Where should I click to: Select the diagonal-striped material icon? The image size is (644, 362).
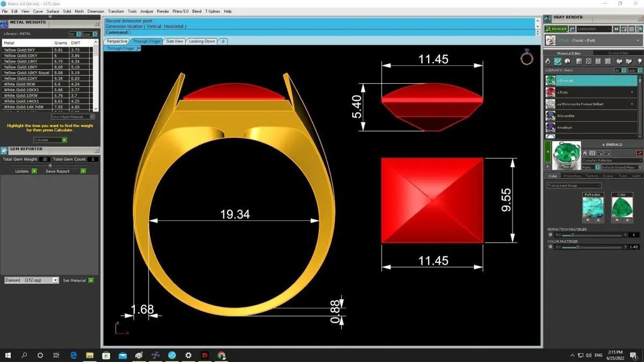(x=589, y=61)
